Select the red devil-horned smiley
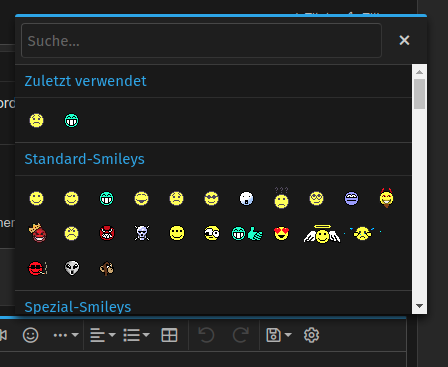448x367 pixels. (386, 198)
